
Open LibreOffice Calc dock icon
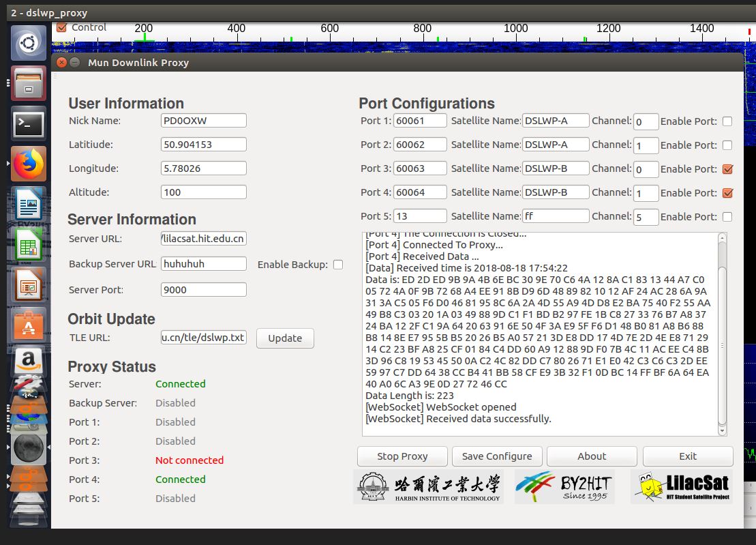pyautogui.click(x=29, y=245)
